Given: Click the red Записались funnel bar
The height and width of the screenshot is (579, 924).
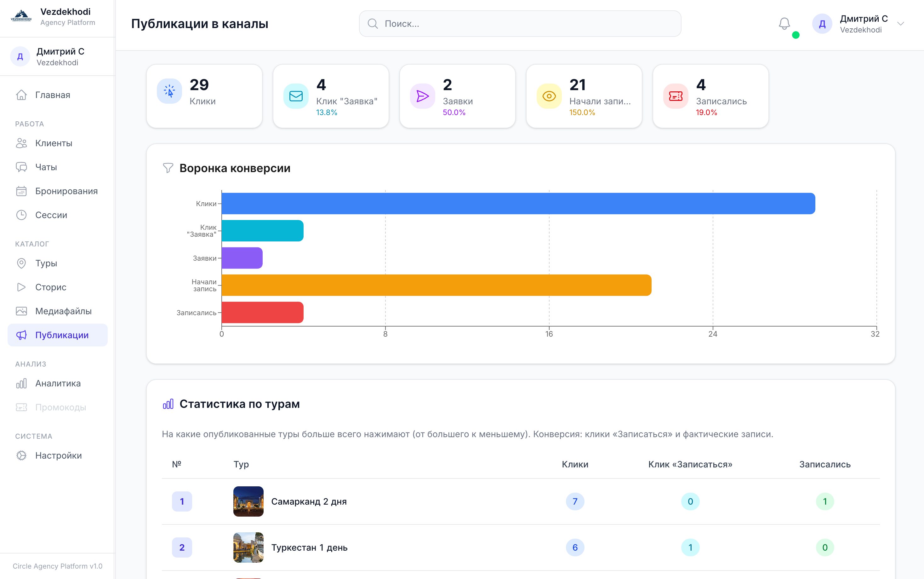Looking at the screenshot, I should (262, 312).
